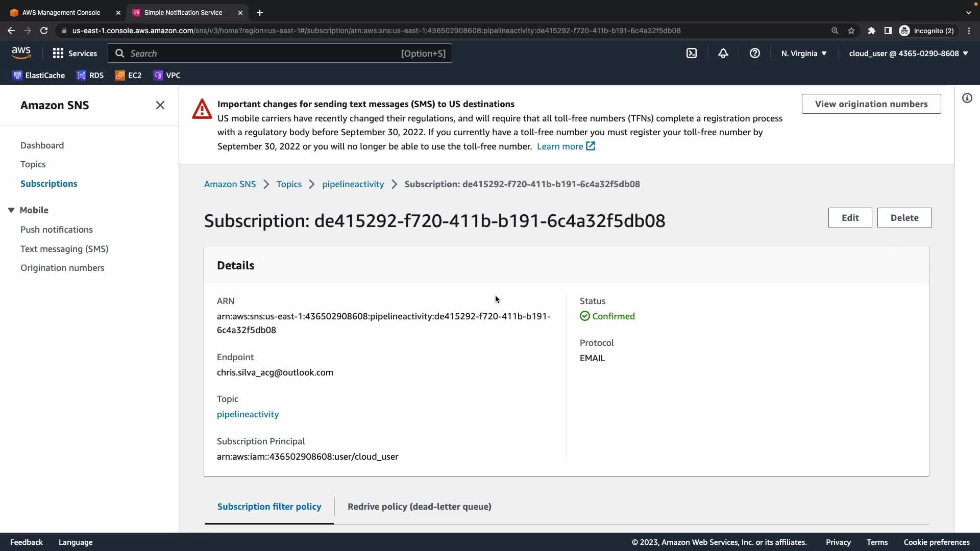This screenshot has width=980, height=551.
Task: Select the Subscription filter policy tab
Action: click(269, 507)
